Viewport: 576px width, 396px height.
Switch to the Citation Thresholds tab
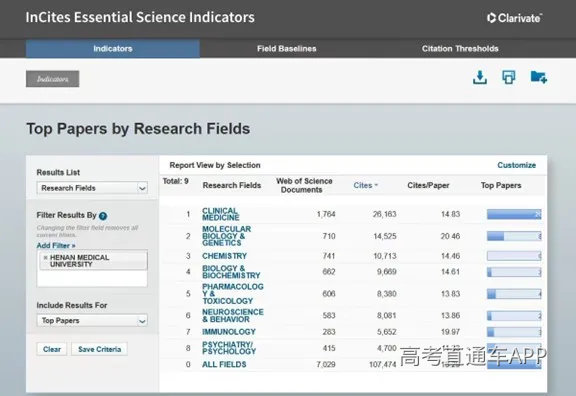point(460,48)
